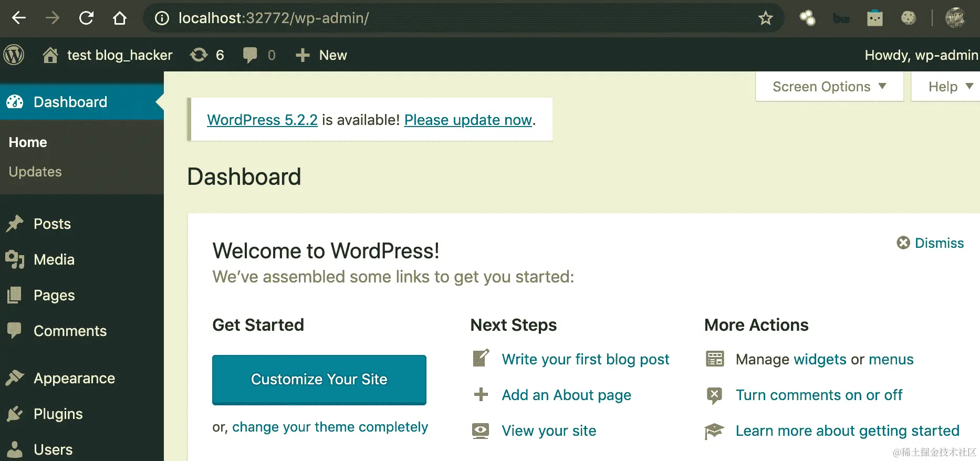Click the browser back arrow

[x=19, y=18]
